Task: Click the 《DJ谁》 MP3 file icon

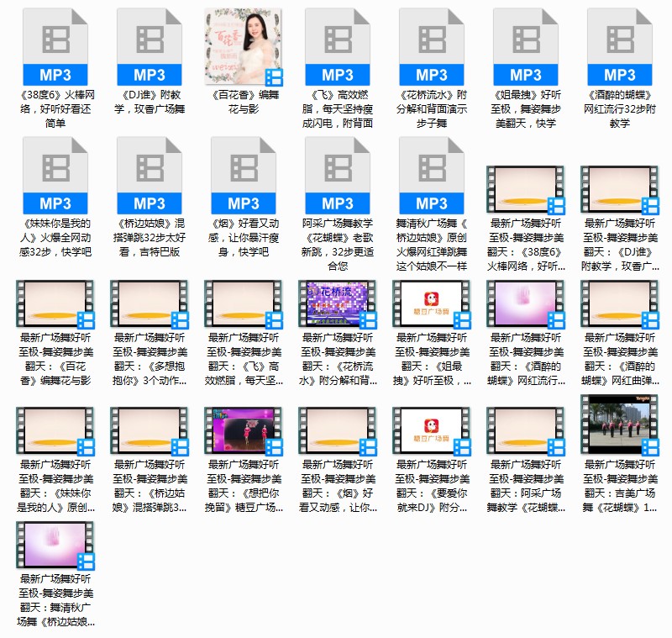Action: point(150,47)
